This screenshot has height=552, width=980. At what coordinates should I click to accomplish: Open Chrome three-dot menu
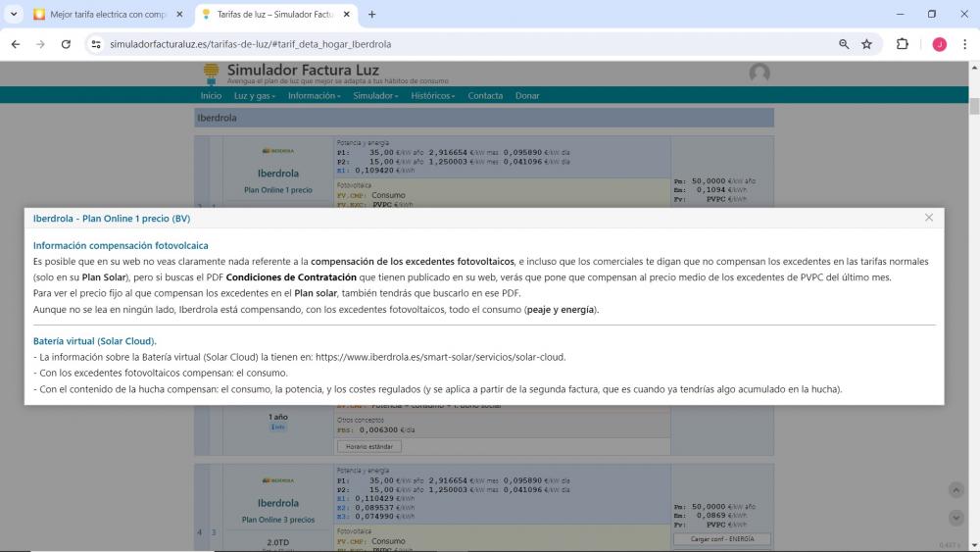click(964, 44)
